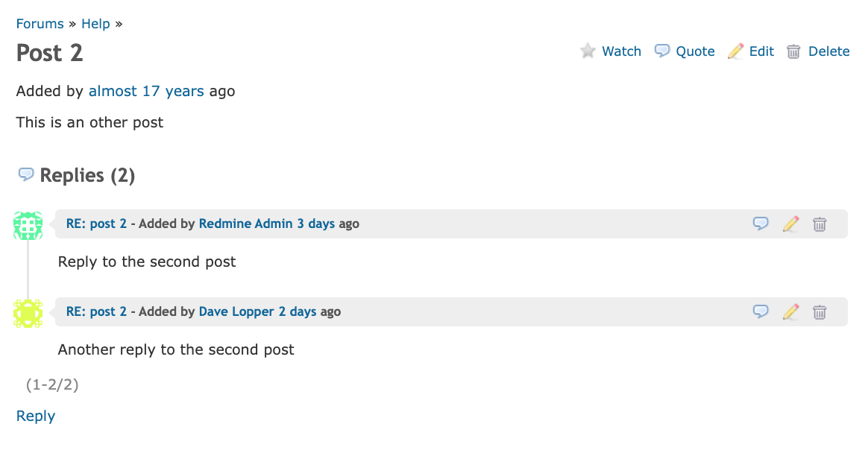Click the speech bubble icon beside Quote
Image resolution: width=868 pixels, height=450 pixels.
[662, 51]
